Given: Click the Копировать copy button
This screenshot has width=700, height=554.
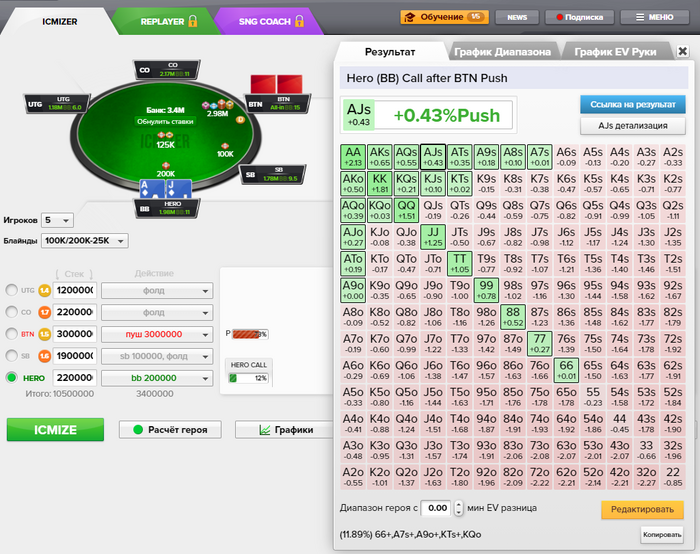Looking at the screenshot, I should (662, 534).
